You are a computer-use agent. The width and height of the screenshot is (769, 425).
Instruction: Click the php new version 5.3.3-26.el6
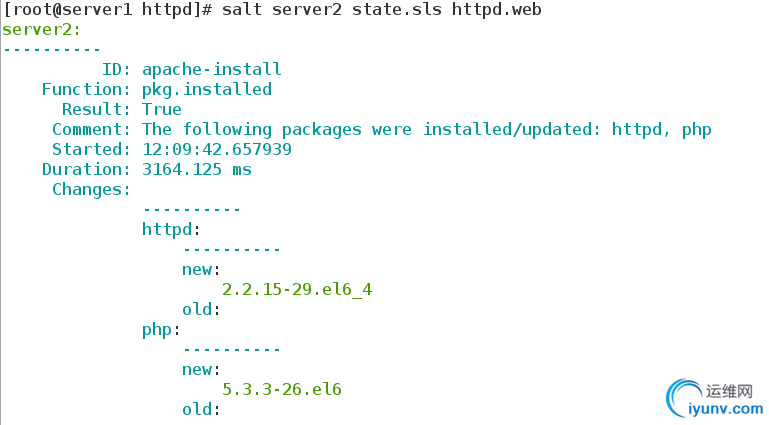point(282,389)
